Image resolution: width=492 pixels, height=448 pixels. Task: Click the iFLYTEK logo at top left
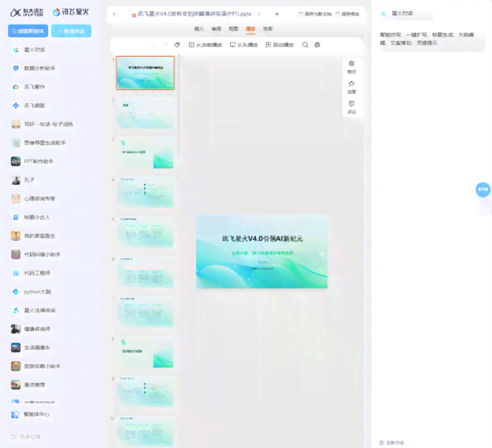[x=26, y=12]
